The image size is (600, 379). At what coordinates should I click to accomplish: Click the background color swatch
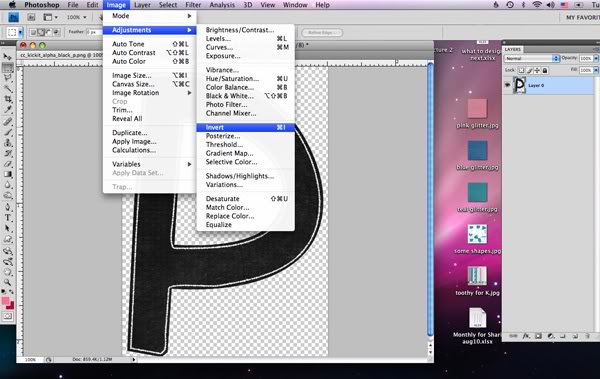(11, 305)
